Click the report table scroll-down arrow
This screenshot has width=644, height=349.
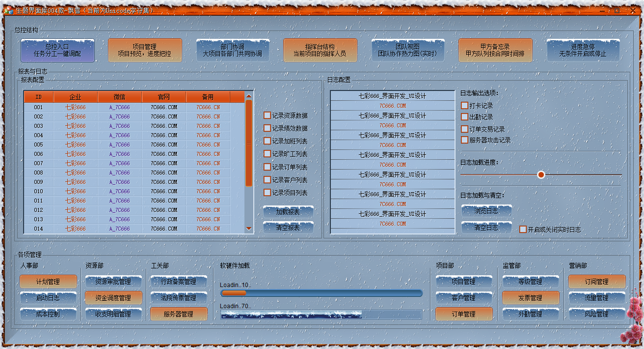[249, 229]
